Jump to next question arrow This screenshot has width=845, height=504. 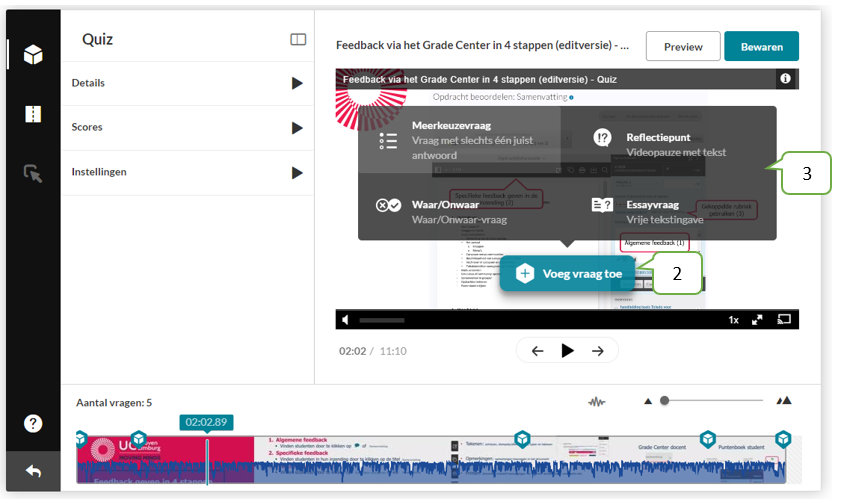coord(598,351)
